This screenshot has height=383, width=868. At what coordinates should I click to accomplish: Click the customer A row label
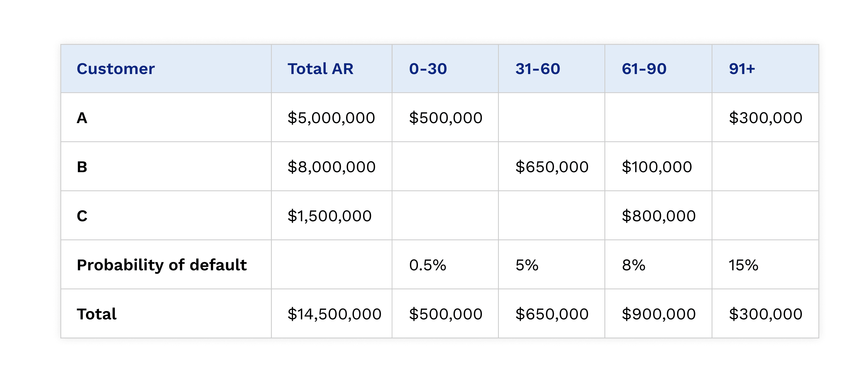pos(82,118)
